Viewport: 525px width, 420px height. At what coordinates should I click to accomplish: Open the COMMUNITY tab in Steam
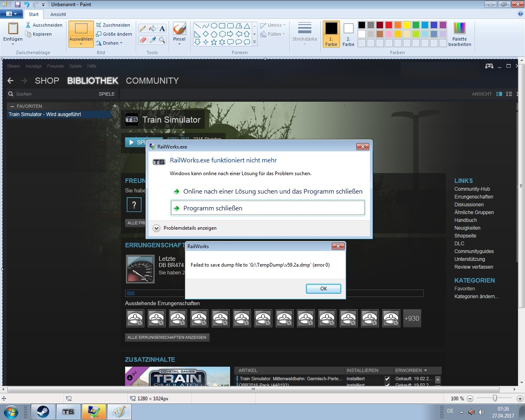coord(153,81)
